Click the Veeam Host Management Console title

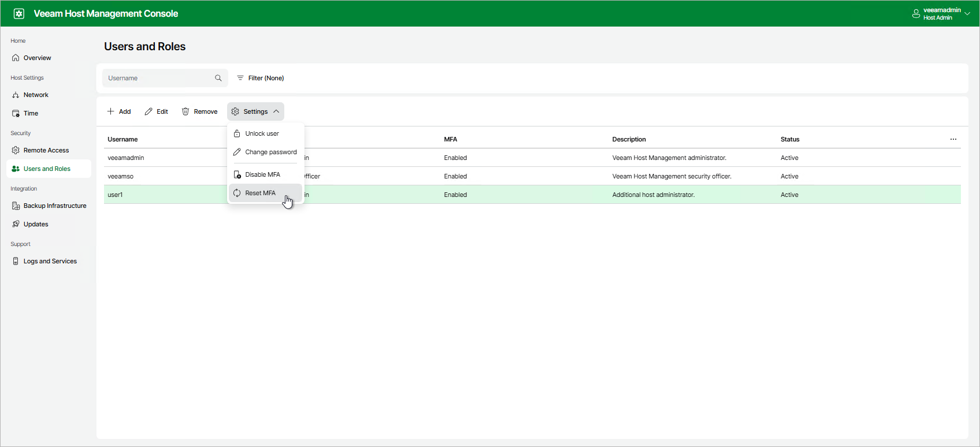[106, 13]
